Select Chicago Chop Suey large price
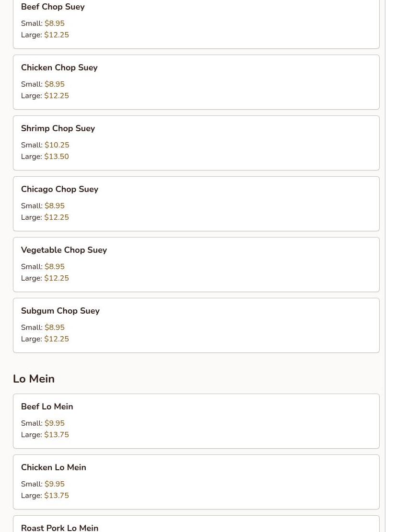Image resolution: width=395 pixels, height=532 pixels. pos(57,217)
